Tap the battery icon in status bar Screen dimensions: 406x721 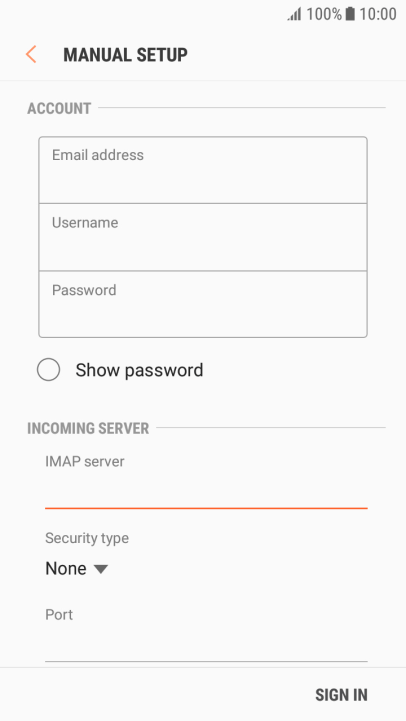coord(350,14)
